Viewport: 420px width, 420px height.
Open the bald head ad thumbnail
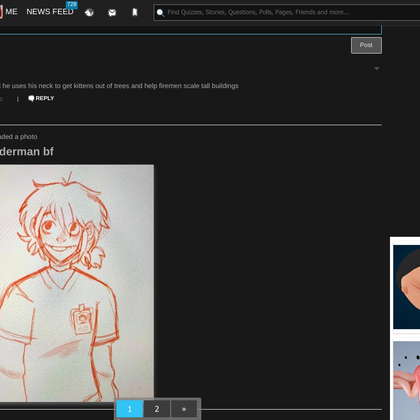406,287
